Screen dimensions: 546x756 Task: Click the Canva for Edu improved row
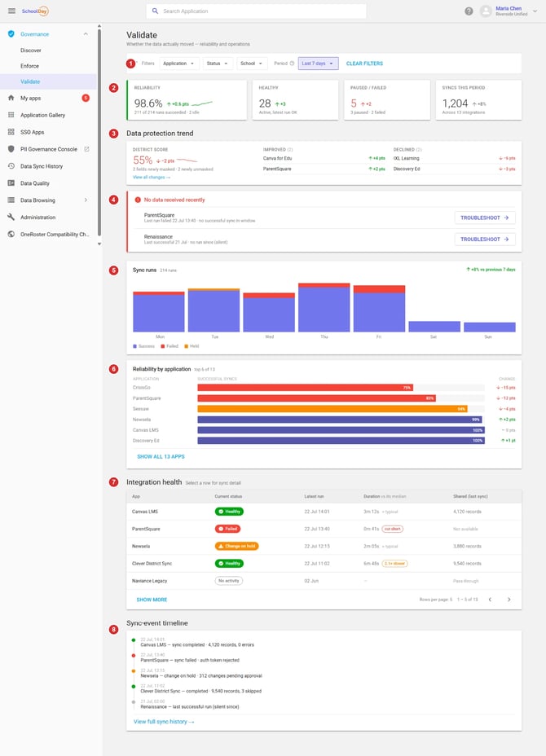324,158
